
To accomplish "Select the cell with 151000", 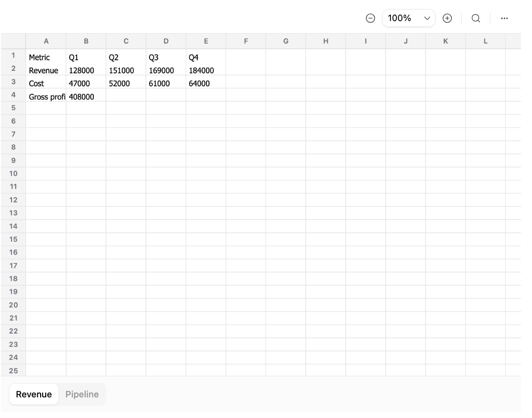I will [126, 69].
